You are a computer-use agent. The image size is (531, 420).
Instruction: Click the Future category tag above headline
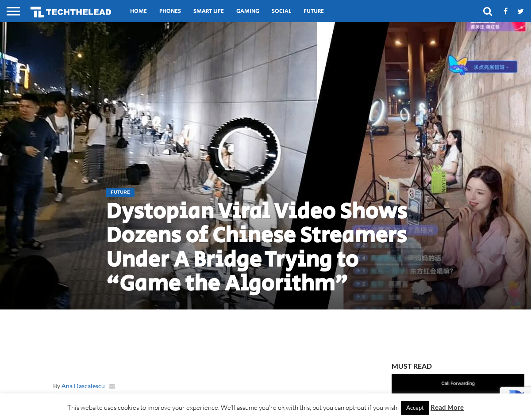point(120,192)
